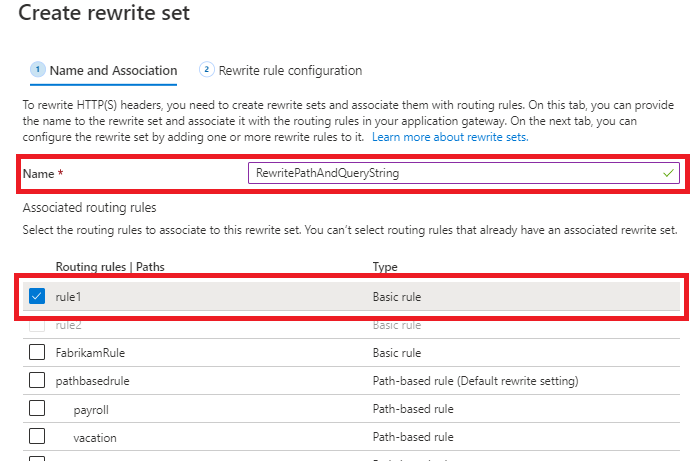This screenshot has height=461, width=699.
Task: Click the pathbasedrule row label
Action: (x=93, y=381)
